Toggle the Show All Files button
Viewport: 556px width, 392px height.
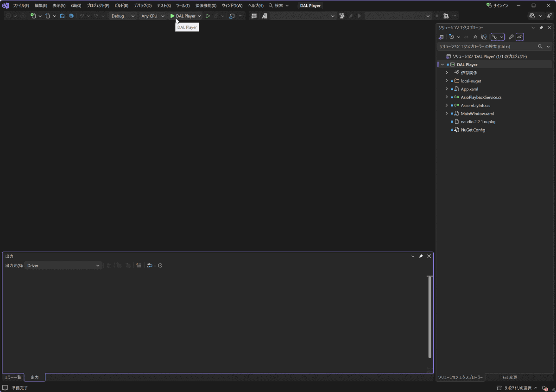click(484, 37)
